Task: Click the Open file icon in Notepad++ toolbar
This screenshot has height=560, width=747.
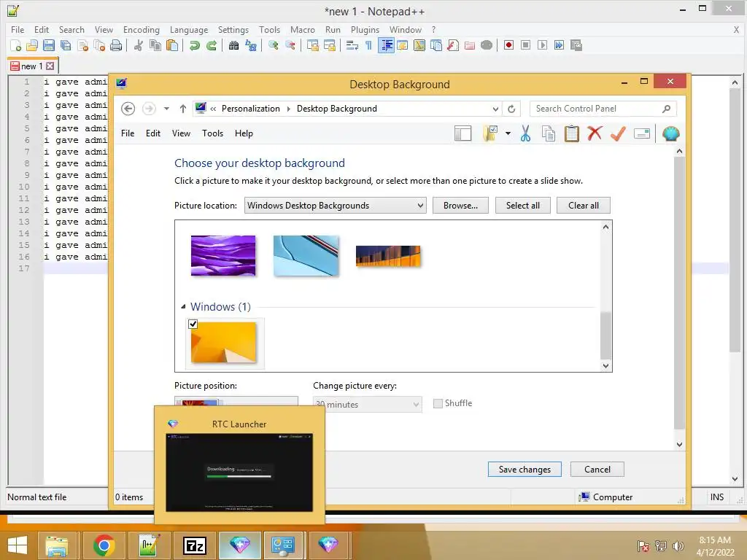Action: click(x=32, y=45)
